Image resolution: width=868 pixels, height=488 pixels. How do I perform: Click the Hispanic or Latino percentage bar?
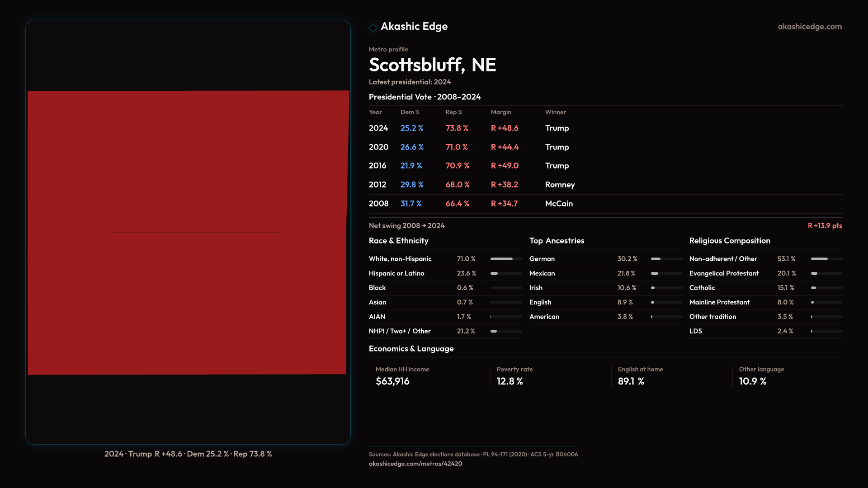(x=505, y=273)
